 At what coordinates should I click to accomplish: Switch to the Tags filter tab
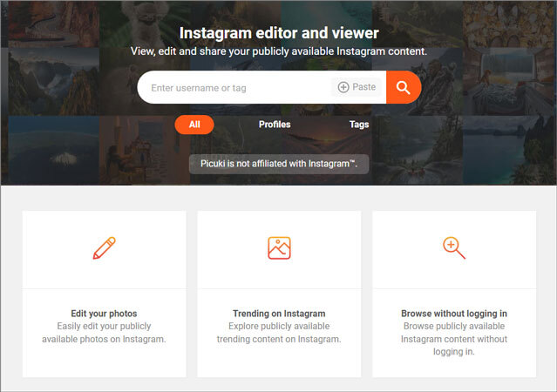[x=359, y=125]
